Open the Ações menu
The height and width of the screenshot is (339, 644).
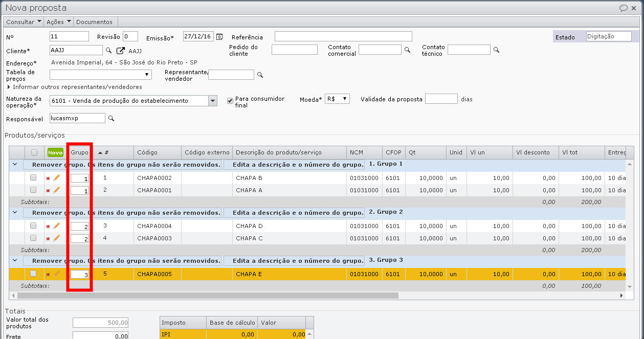(58, 21)
